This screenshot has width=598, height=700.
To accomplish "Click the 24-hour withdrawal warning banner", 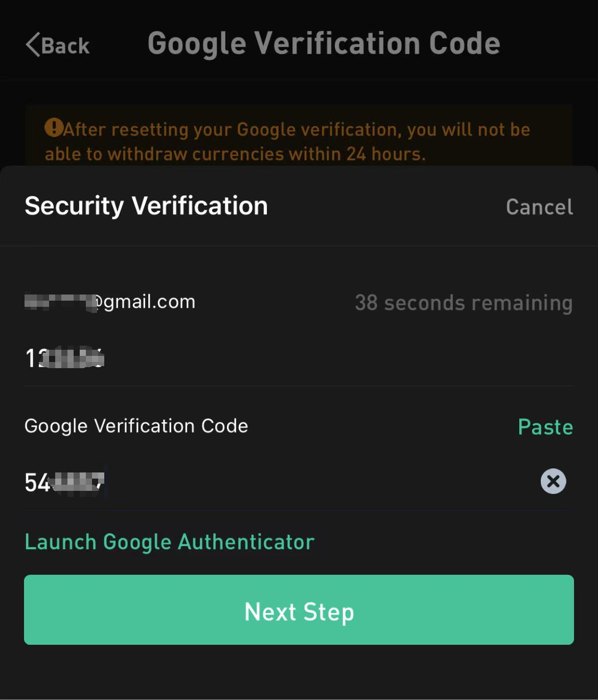I will click(299, 141).
